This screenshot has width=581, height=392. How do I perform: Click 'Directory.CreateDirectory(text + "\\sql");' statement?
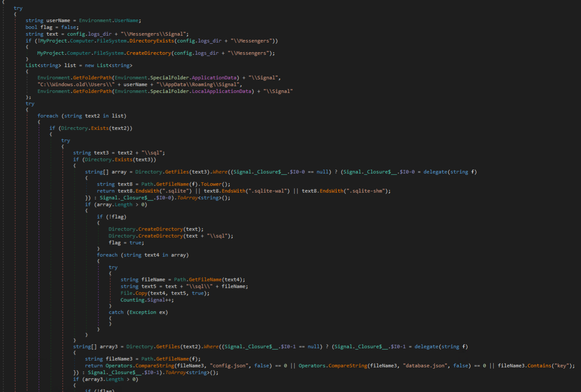coord(171,236)
